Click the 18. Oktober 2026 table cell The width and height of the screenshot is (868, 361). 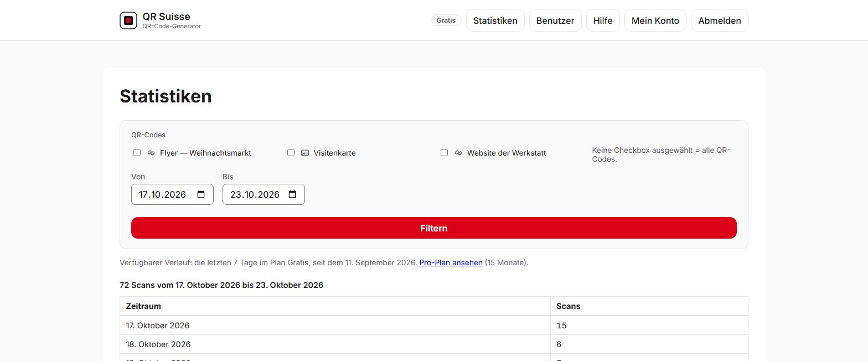click(x=335, y=344)
